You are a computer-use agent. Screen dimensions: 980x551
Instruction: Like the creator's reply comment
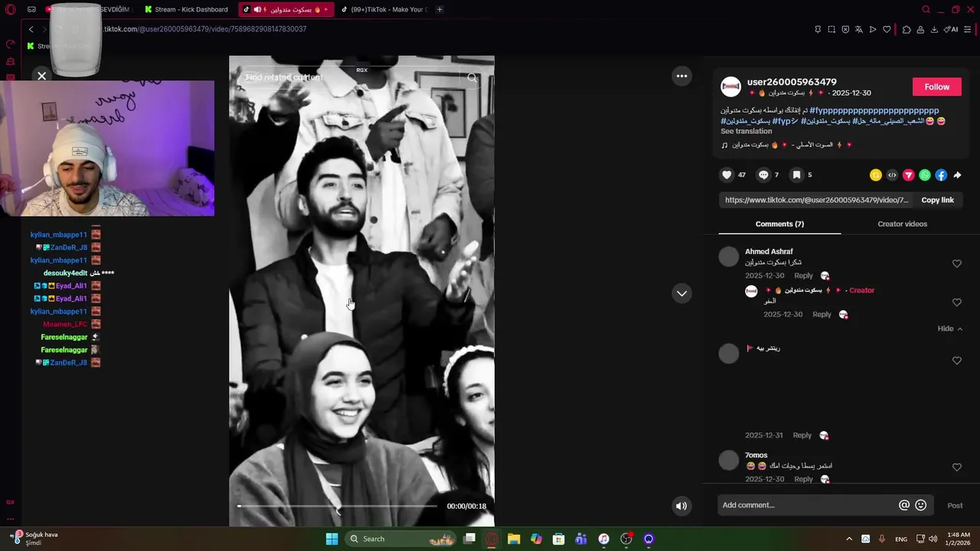click(956, 302)
